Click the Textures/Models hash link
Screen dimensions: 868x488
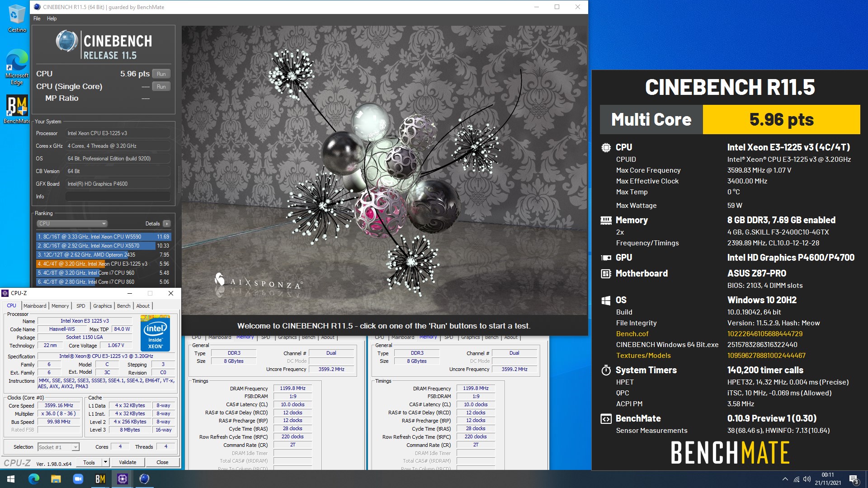coord(766,356)
